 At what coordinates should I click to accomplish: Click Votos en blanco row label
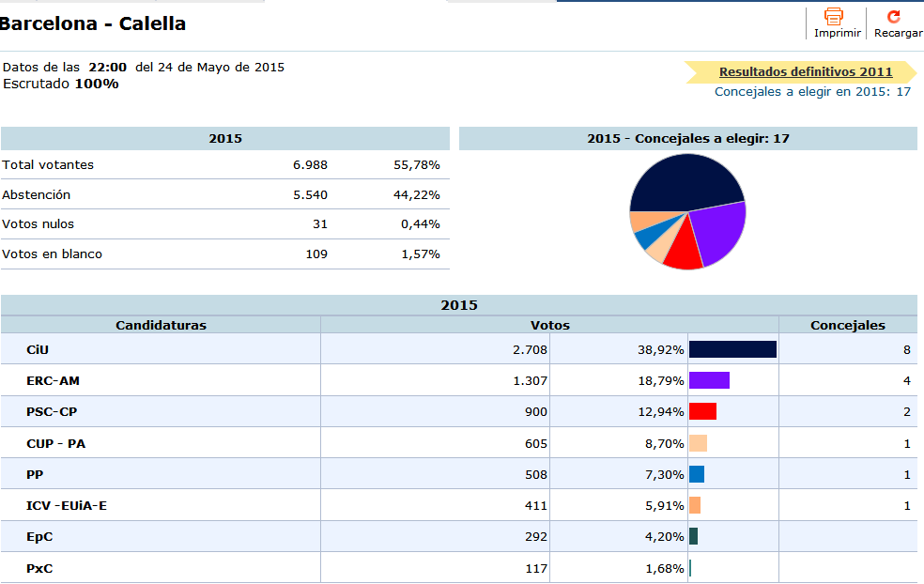(52, 254)
